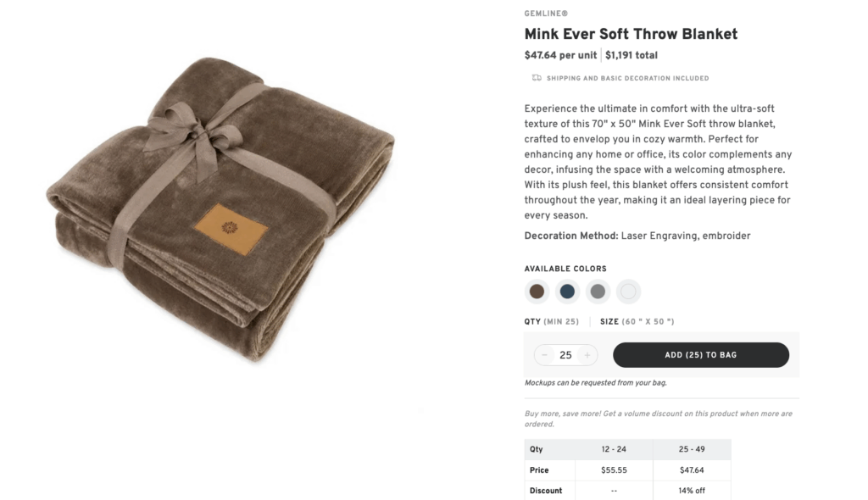868x500 pixels.
Task: Choose the navy blue color swatch
Action: tap(567, 292)
